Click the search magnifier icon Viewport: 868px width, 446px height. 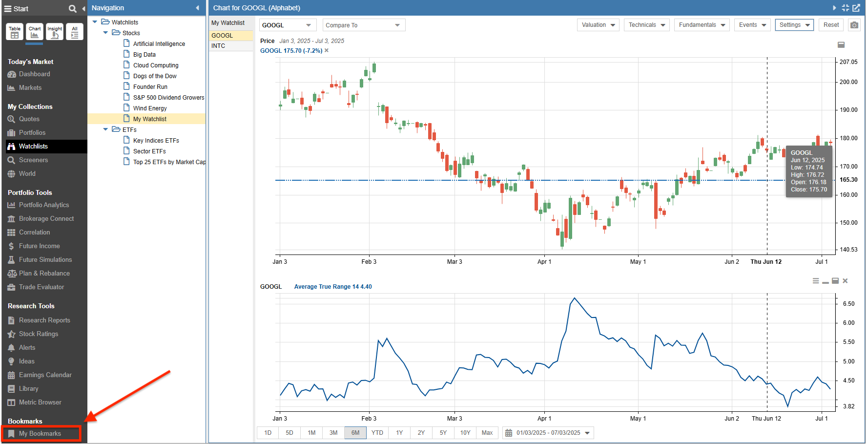tap(72, 9)
